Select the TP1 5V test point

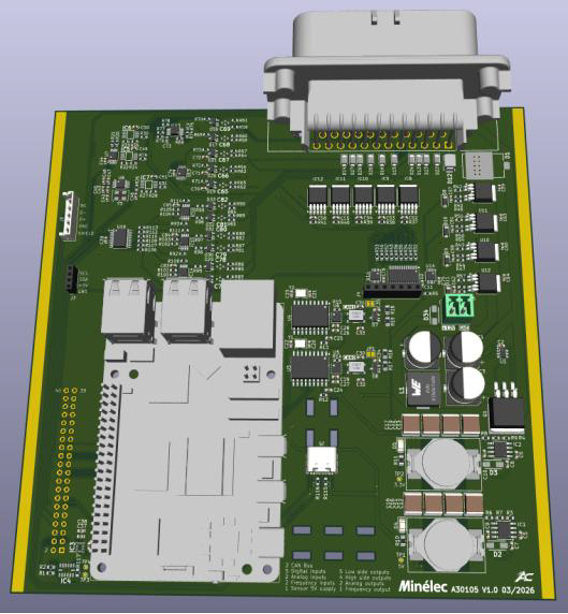[x=400, y=560]
